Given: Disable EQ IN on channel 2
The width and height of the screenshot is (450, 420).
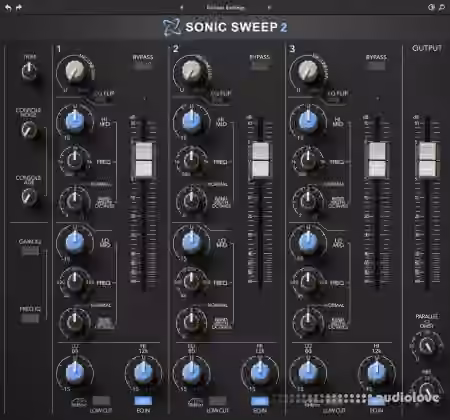Looking at the screenshot, I should (260, 401).
